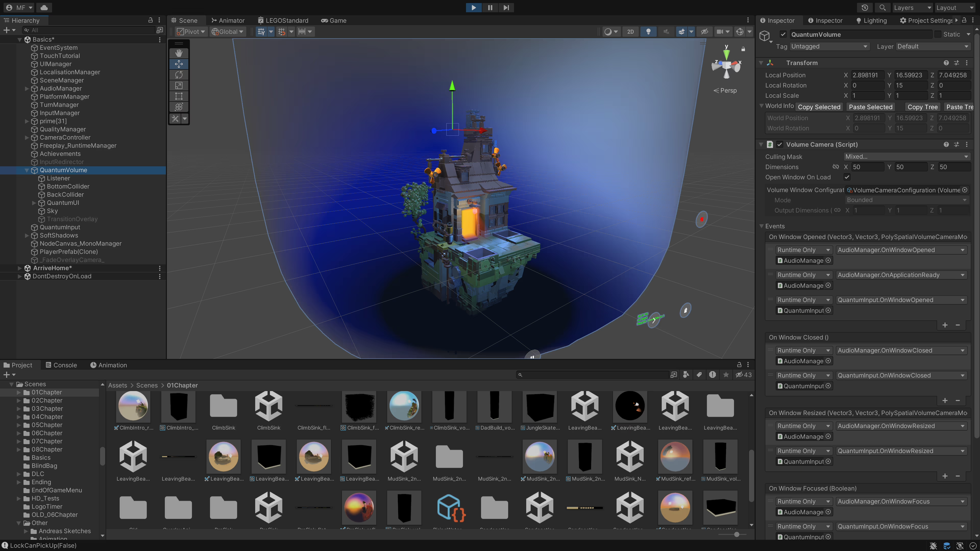Toggle scene lighting lightbulb icon

pos(648,32)
